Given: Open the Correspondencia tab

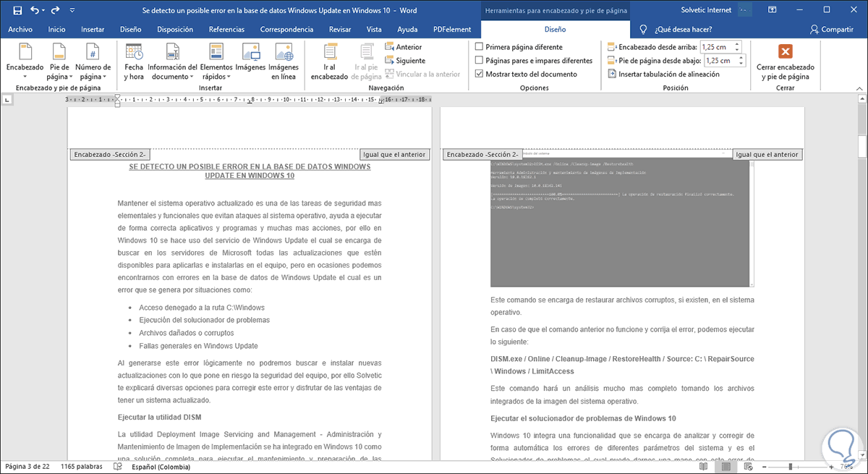Looking at the screenshot, I should pyautogui.click(x=286, y=30).
